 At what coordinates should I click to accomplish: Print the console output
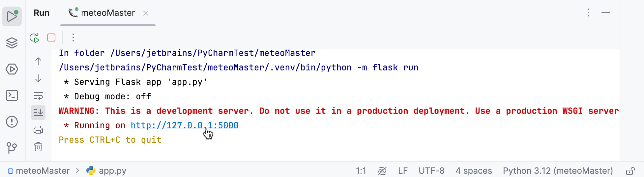click(38, 130)
